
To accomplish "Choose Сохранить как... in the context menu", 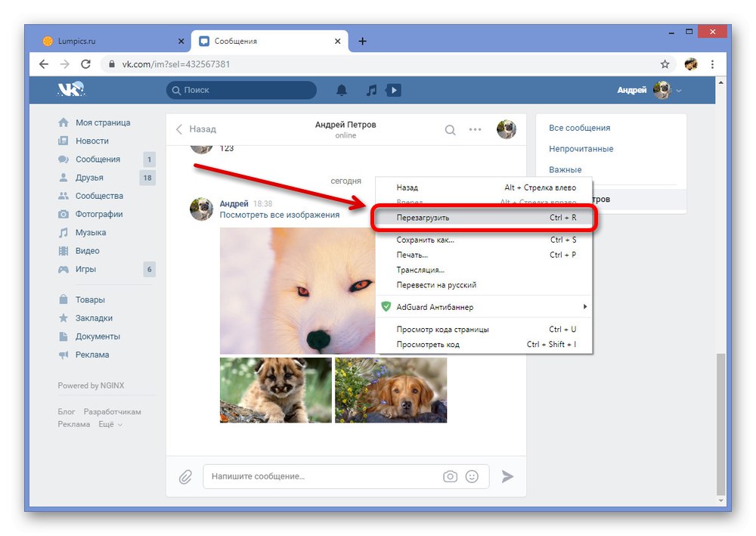I will [x=484, y=240].
